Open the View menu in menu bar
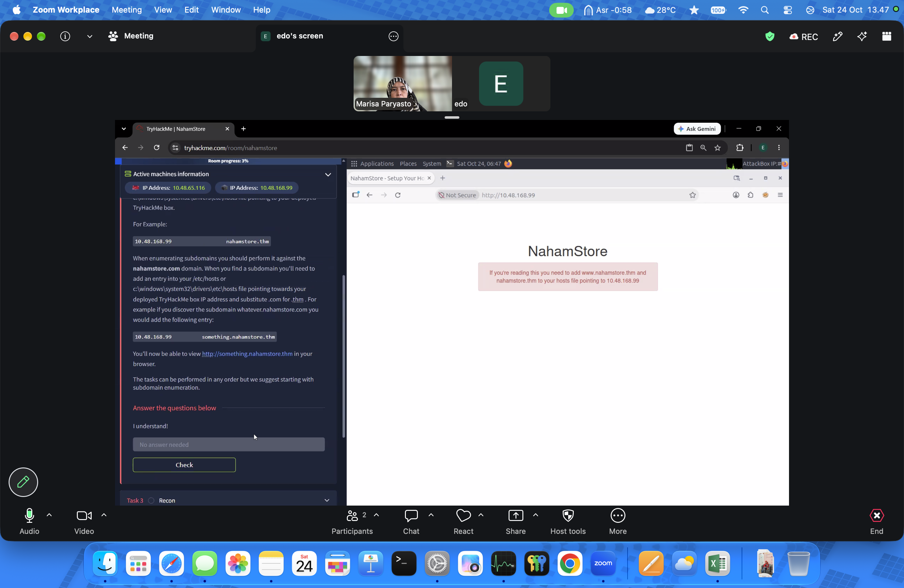The height and width of the screenshot is (588, 904). (163, 10)
